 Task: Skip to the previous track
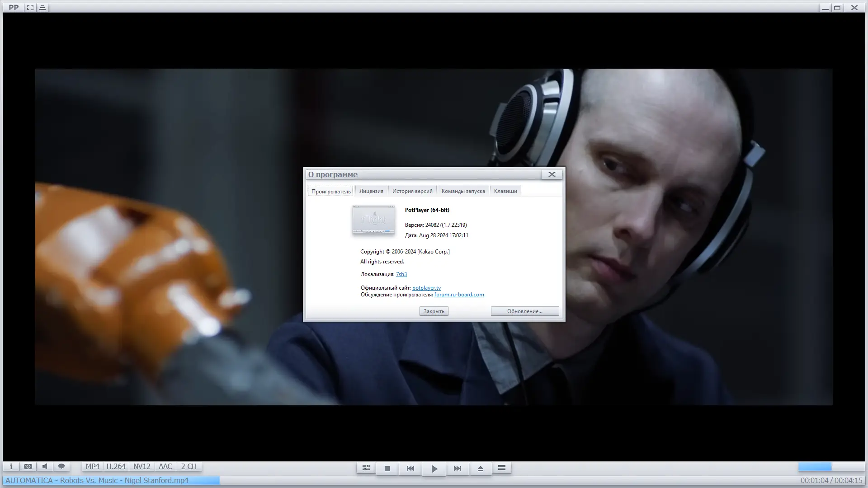coord(410,469)
